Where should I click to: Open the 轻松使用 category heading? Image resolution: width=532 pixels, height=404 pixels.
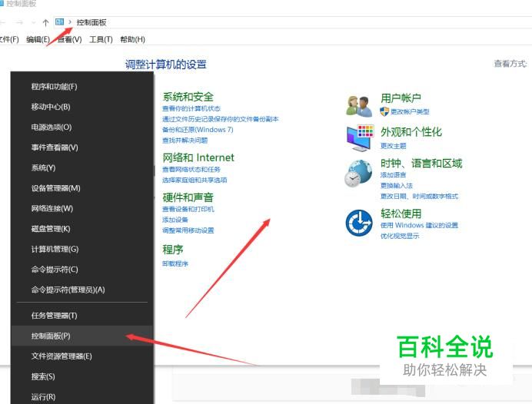tap(401, 214)
